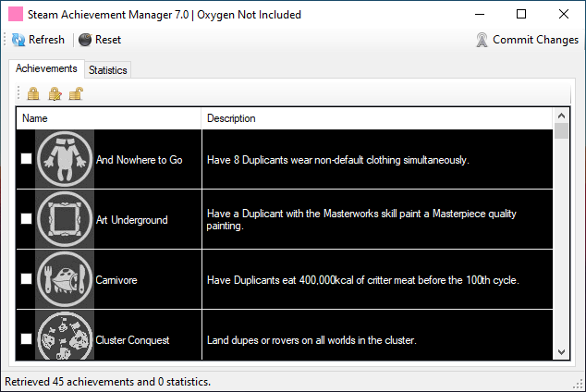Click the Unlock all achievements open padlock icon
The height and width of the screenshot is (392, 586).
pos(76,93)
